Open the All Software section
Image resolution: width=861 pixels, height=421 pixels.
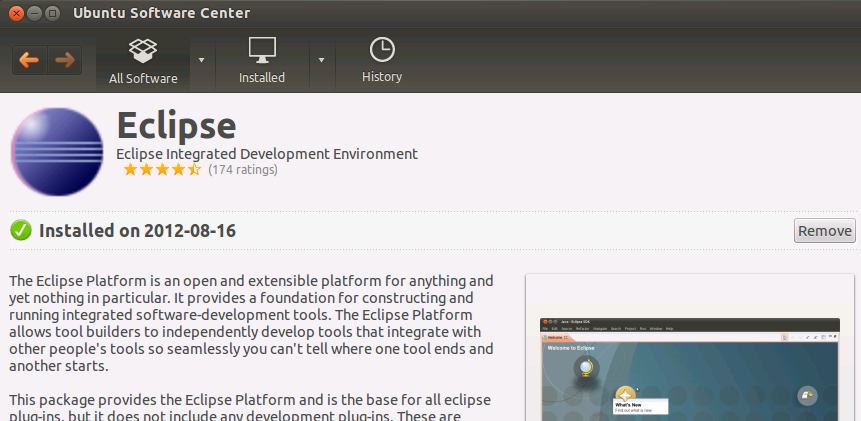[143, 60]
